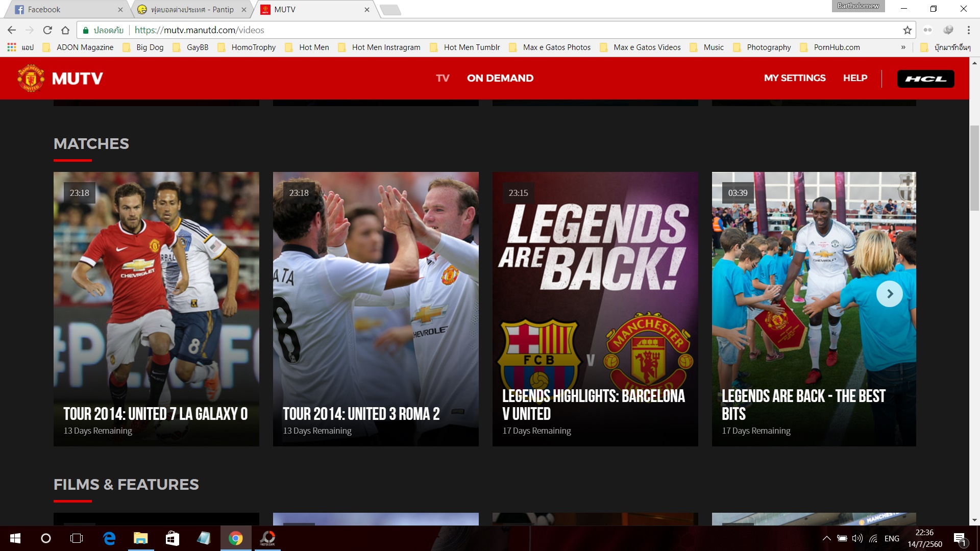Open the PhotoScape icon on the taskbar
980x551 pixels.
[268, 538]
